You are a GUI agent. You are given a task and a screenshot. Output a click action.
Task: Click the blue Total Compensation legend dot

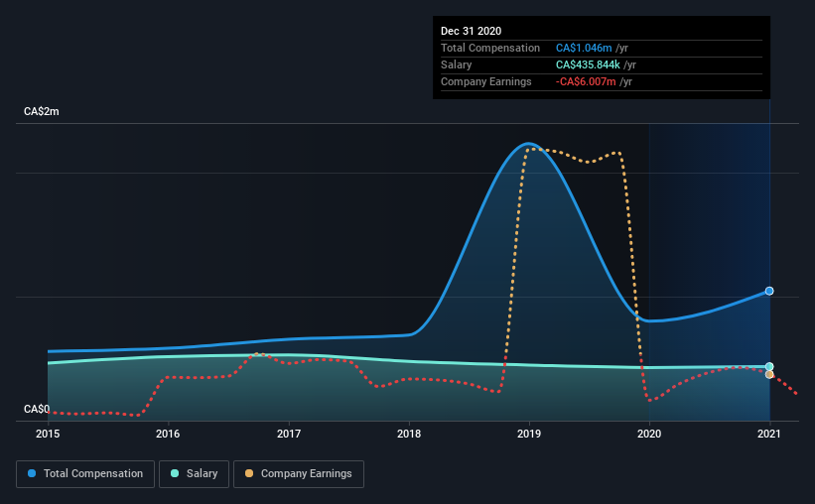click(32, 473)
